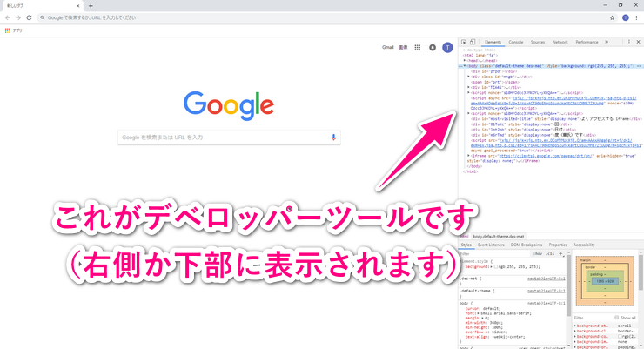This screenshot has width=644, height=349.
Task: Toggle the DevTools device toolbar icon
Action: [473, 42]
